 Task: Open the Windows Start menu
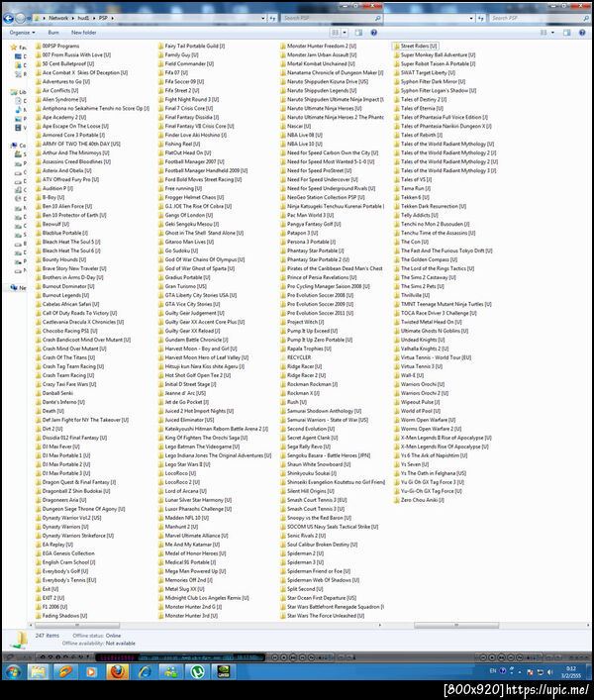point(12,672)
